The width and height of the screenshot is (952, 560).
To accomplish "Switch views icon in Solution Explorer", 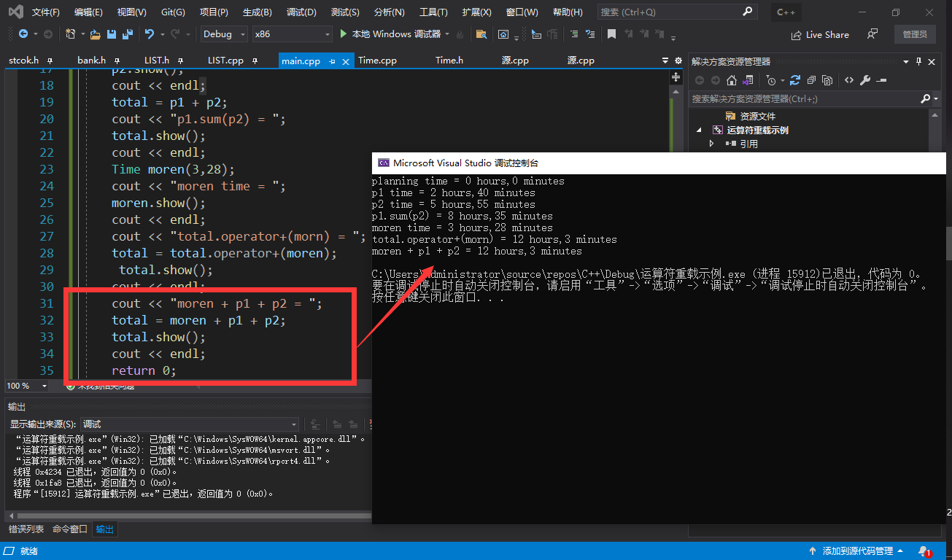I will pos(748,80).
